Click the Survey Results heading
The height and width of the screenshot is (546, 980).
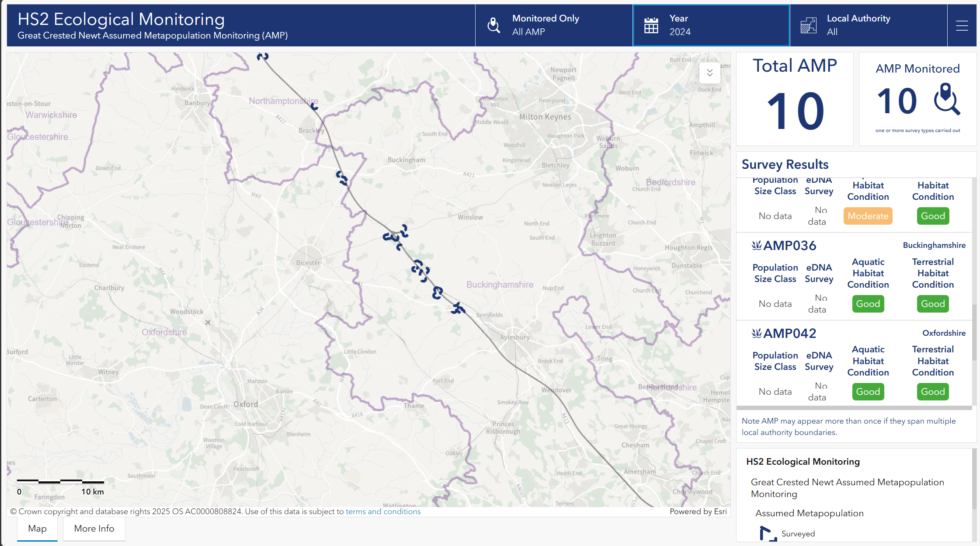click(785, 164)
